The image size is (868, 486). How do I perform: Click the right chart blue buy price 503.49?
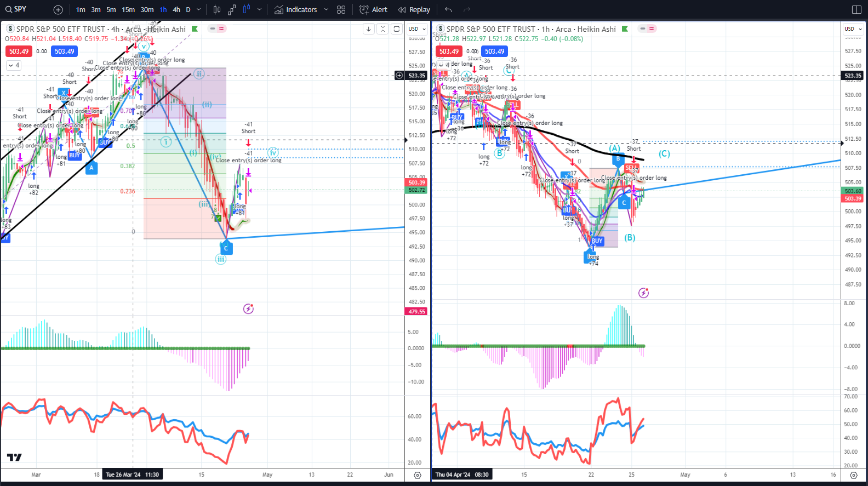click(x=494, y=52)
